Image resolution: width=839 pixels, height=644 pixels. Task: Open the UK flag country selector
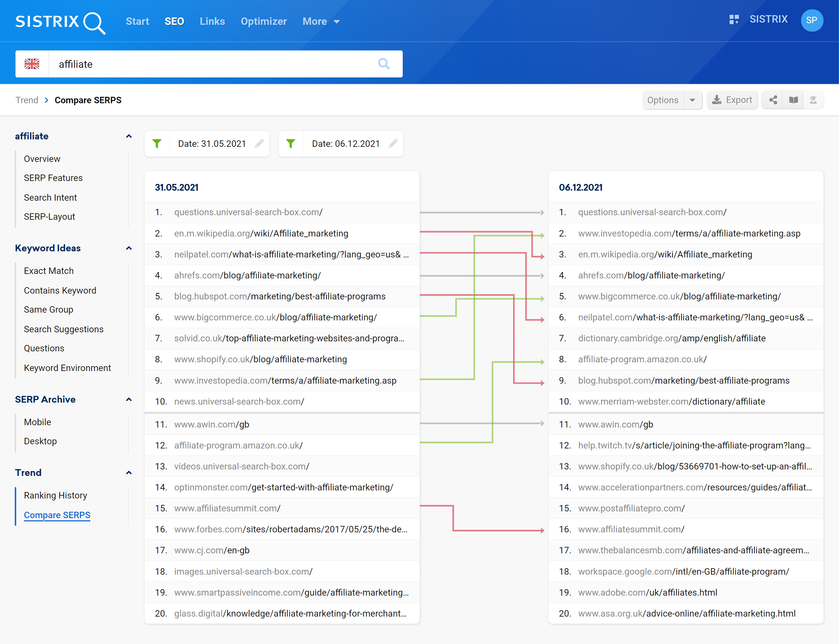coord(32,64)
